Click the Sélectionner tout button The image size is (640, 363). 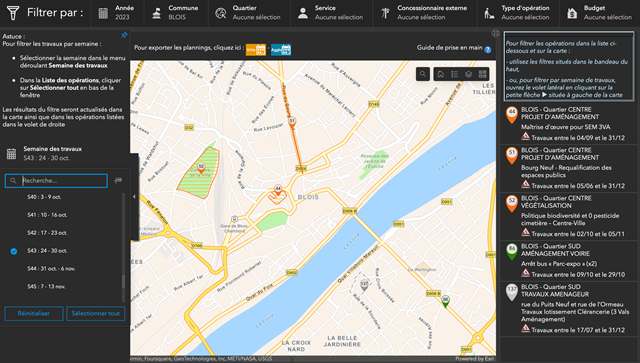(x=96, y=314)
